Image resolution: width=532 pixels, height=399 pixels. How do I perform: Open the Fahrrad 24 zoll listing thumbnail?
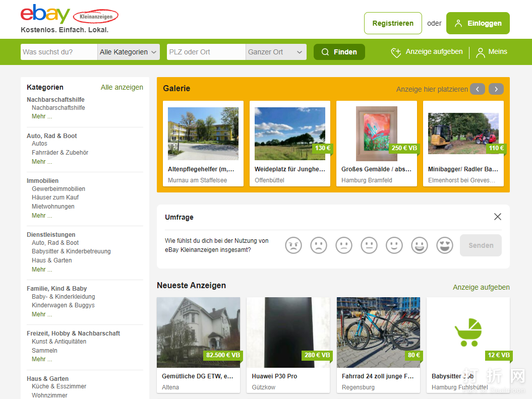(x=378, y=332)
